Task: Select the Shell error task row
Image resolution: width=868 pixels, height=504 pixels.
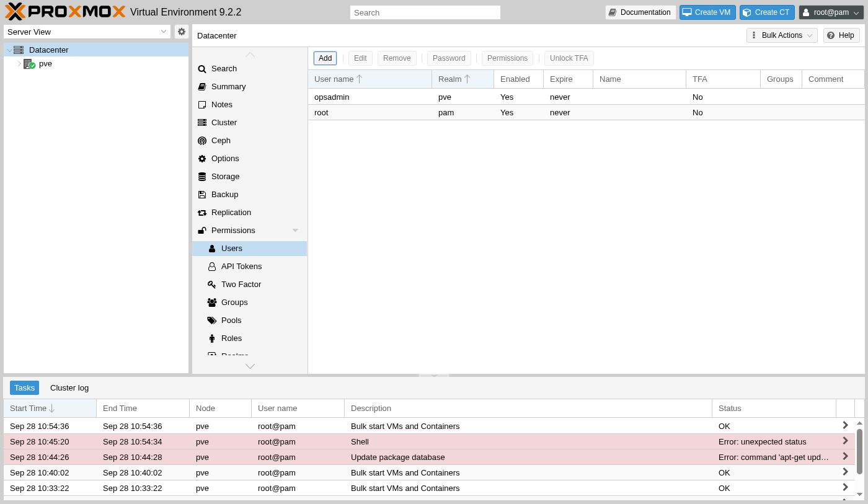Action: [x=429, y=441]
